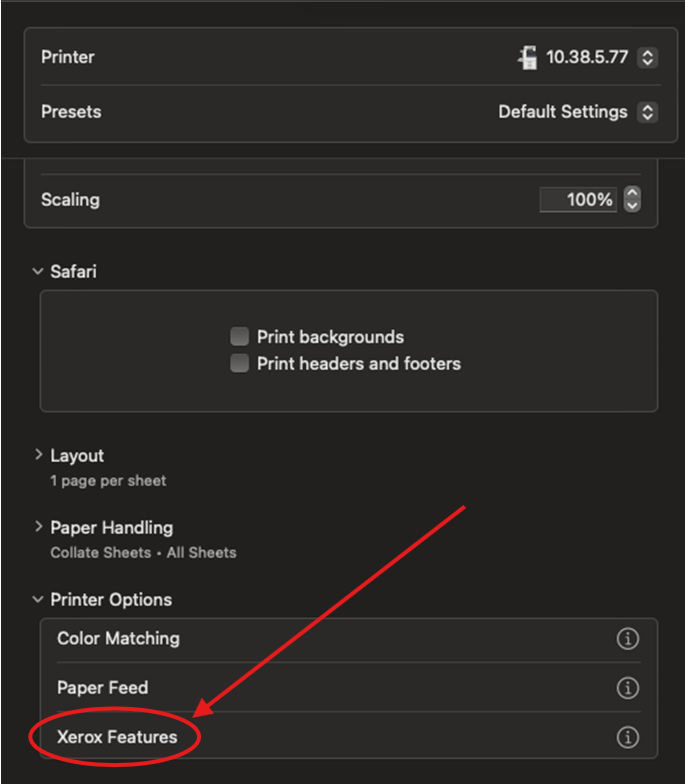Screen dimensions: 685x784
Task: Open Xerox Features options
Action: pyautogui.click(x=117, y=738)
